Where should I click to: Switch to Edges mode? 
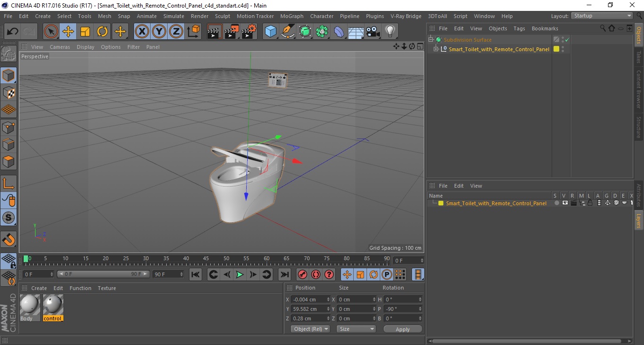(x=9, y=145)
